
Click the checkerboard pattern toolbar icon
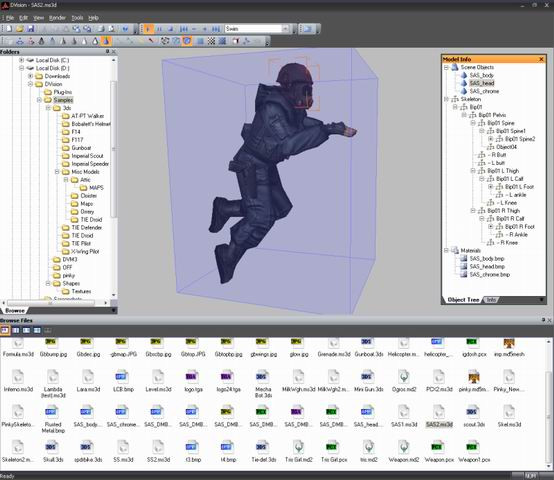click(211, 41)
